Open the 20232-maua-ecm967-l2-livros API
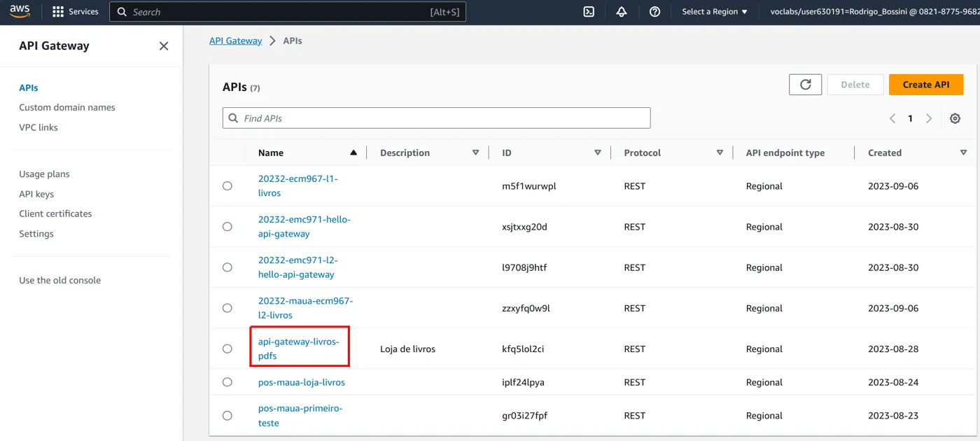This screenshot has width=980, height=441. coord(306,308)
